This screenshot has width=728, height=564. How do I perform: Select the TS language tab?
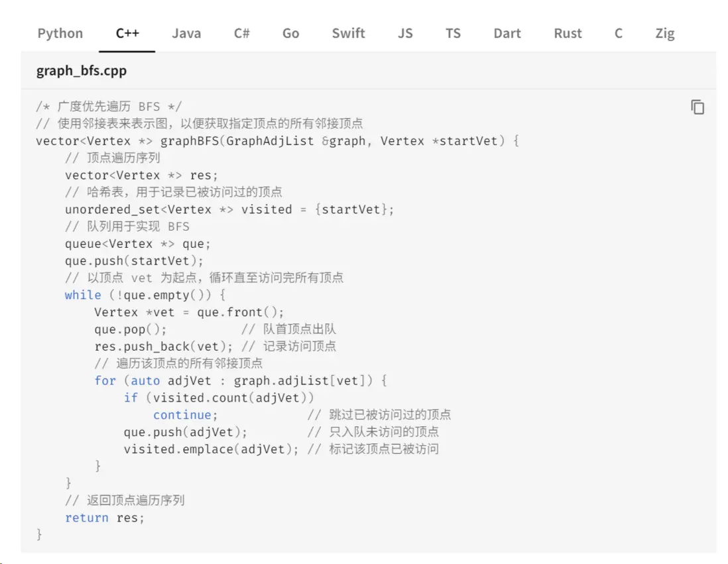[x=453, y=33]
